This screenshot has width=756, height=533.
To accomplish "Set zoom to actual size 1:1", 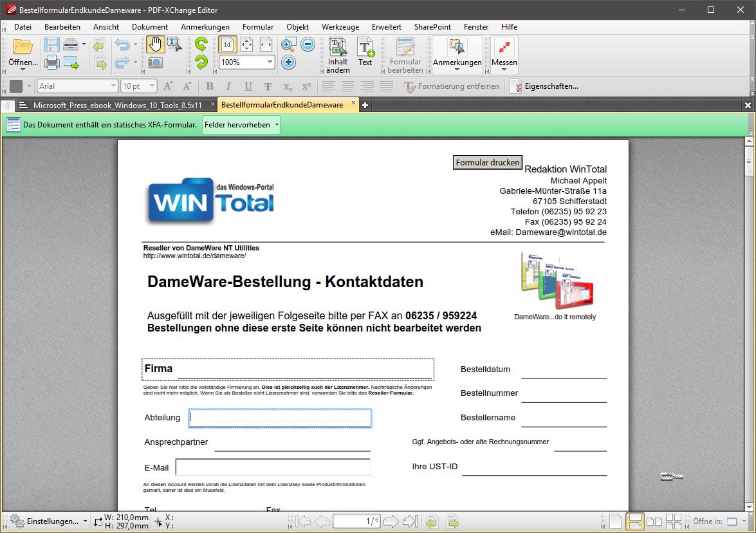I will (x=227, y=44).
